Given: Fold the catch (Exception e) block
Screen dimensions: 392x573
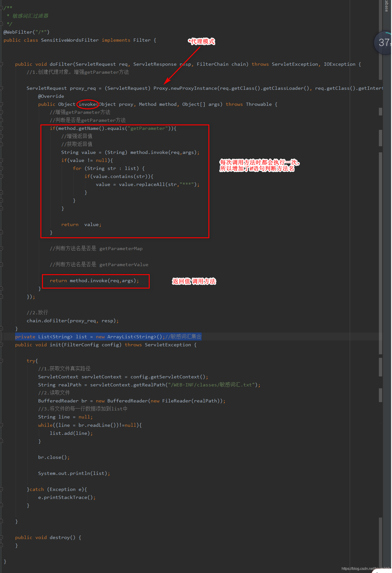Looking at the screenshot, I should [1, 489].
